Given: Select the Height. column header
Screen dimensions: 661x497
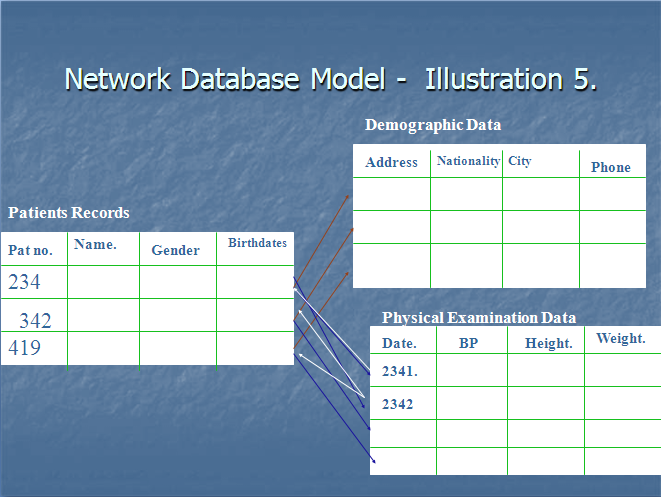Looking at the screenshot, I should pos(548,343).
